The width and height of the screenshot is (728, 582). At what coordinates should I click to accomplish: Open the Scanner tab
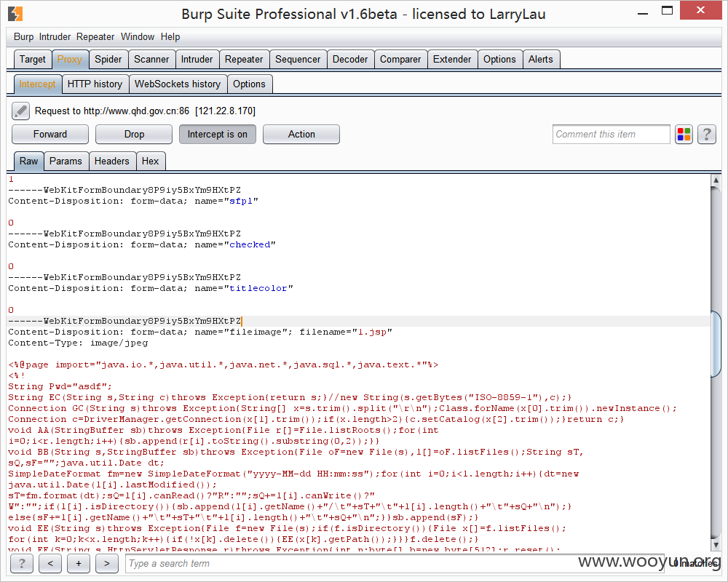point(151,60)
